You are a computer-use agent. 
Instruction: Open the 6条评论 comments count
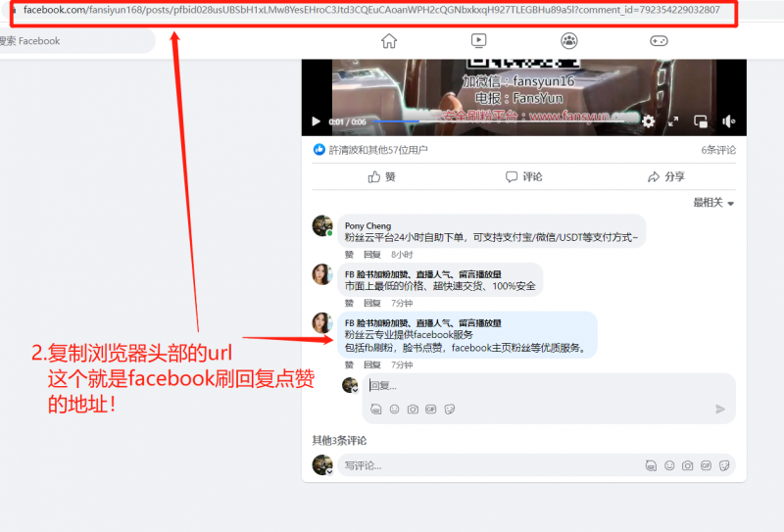tap(718, 150)
